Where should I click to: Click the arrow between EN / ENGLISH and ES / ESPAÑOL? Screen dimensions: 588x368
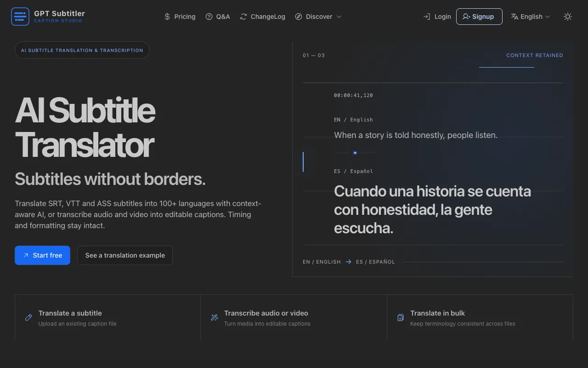[x=348, y=262]
